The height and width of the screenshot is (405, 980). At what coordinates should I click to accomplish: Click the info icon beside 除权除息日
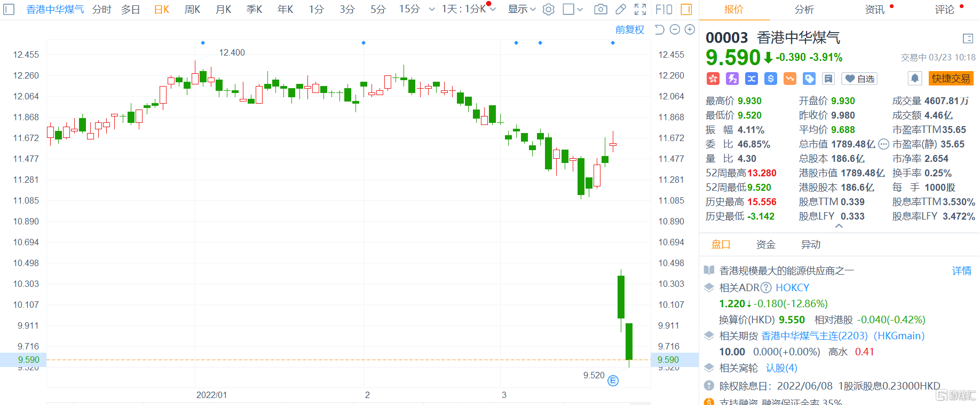(709, 385)
